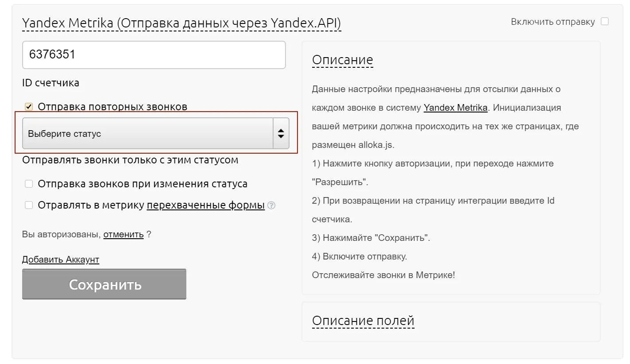630x364 pixels.
Task: Tick Отравлять в метрику перехваченные формы checkbox
Action: (x=29, y=205)
